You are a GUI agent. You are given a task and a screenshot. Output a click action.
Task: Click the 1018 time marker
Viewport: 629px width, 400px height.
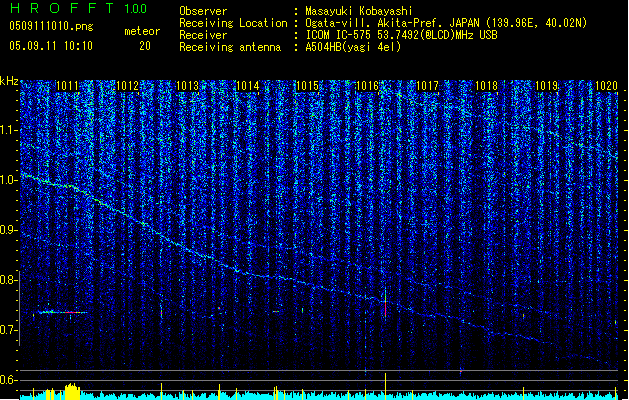click(x=486, y=86)
